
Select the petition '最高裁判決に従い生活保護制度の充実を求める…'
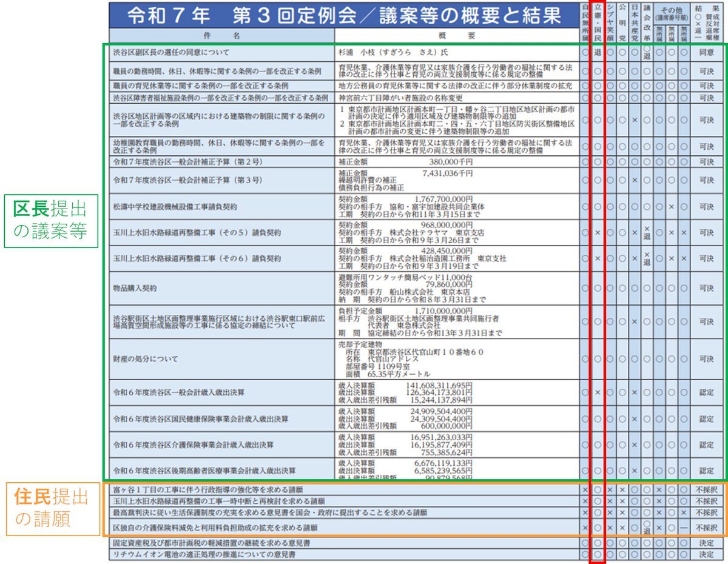tap(416, 512)
